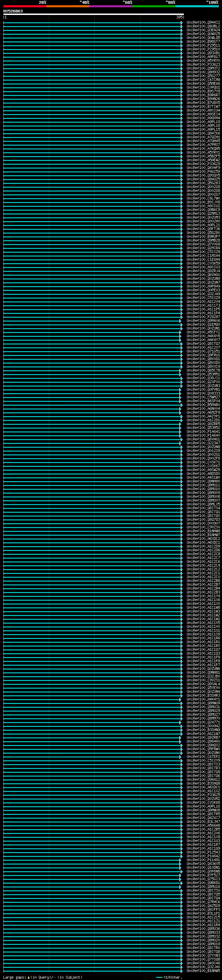
Task: Click the UniRef100_C6TCM8 label
Action: tap(203, 80)
